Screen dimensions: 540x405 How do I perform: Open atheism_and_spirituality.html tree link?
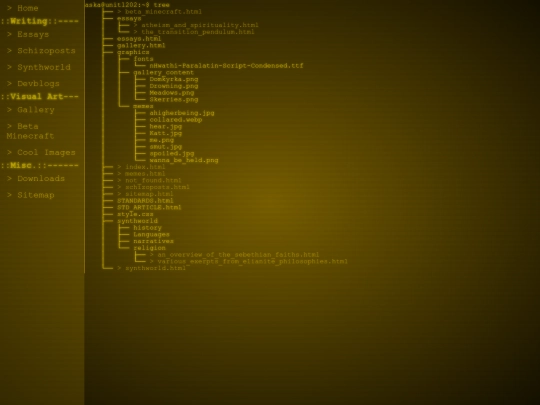pyautogui.click(x=196, y=25)
